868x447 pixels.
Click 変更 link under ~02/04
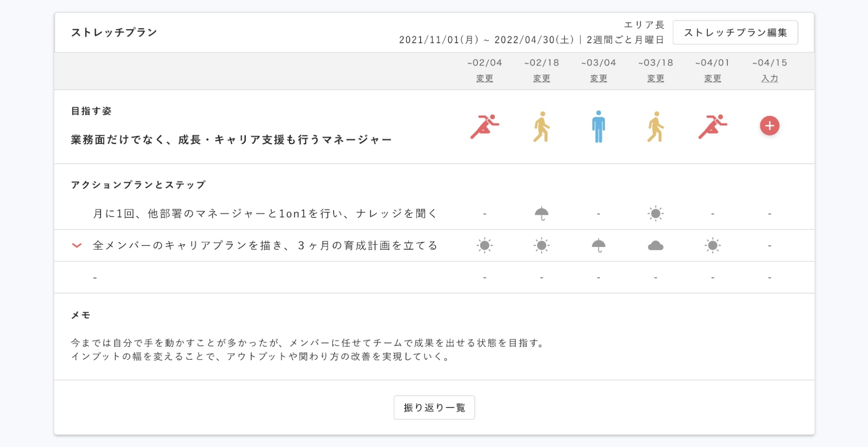coord(484,78)
